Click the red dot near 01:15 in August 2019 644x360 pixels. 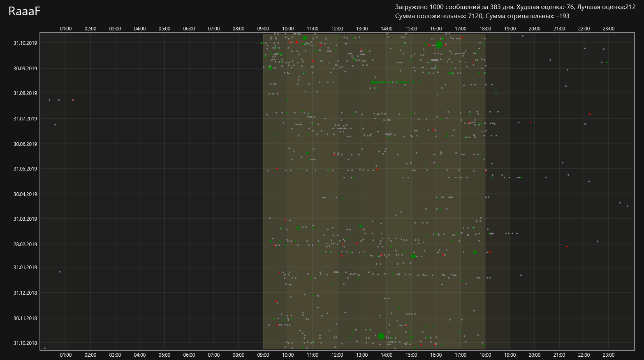(73, 100)
